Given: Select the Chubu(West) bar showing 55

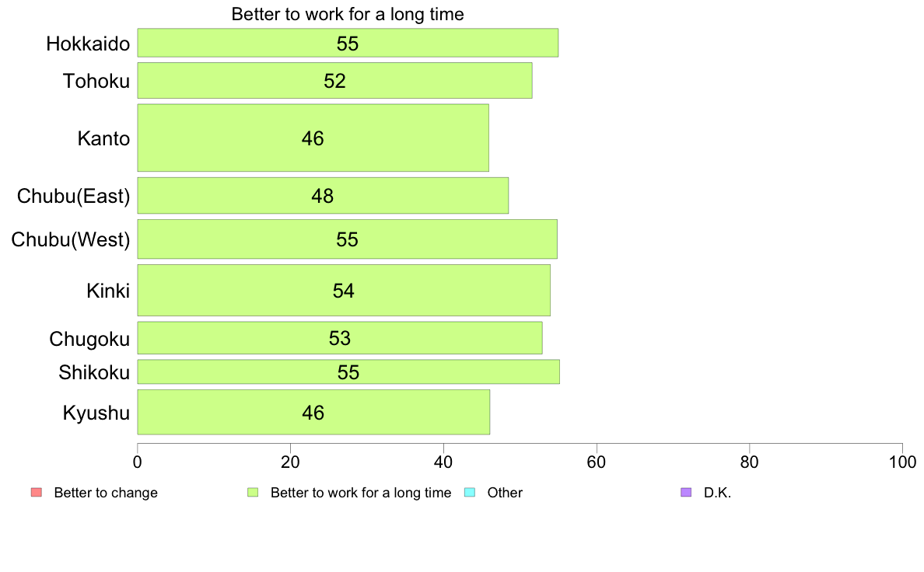Looking at the screenshot, I should 347,239.
